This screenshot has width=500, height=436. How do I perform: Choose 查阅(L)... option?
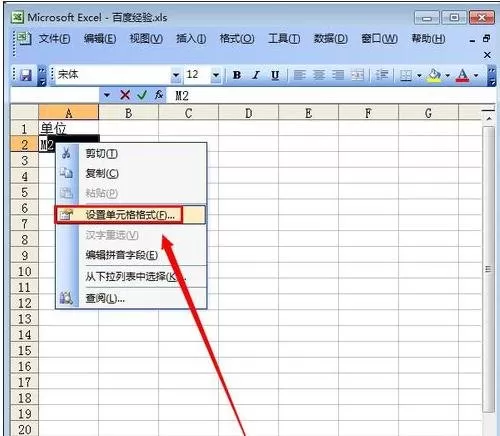click(x=131, y=298)
